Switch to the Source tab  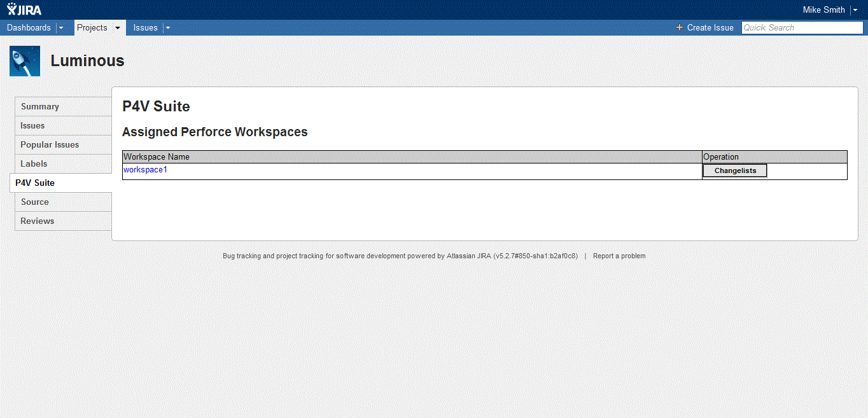tap(63, 202)
